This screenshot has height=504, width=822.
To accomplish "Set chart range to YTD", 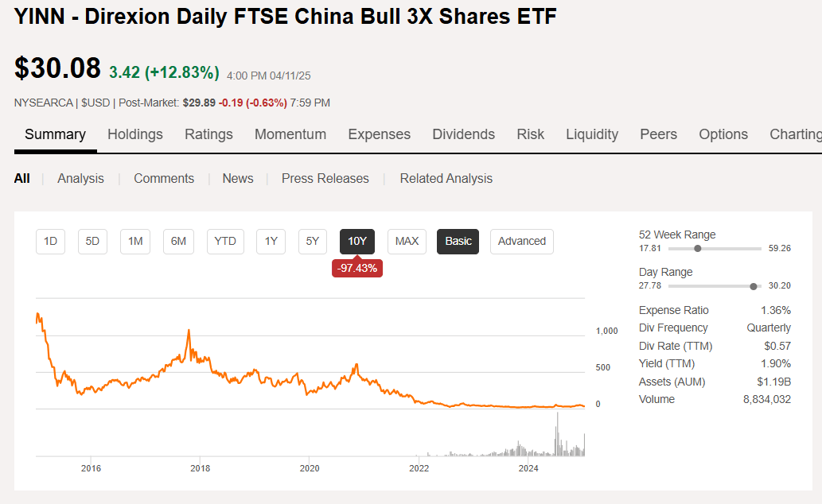I will [225, 241].
